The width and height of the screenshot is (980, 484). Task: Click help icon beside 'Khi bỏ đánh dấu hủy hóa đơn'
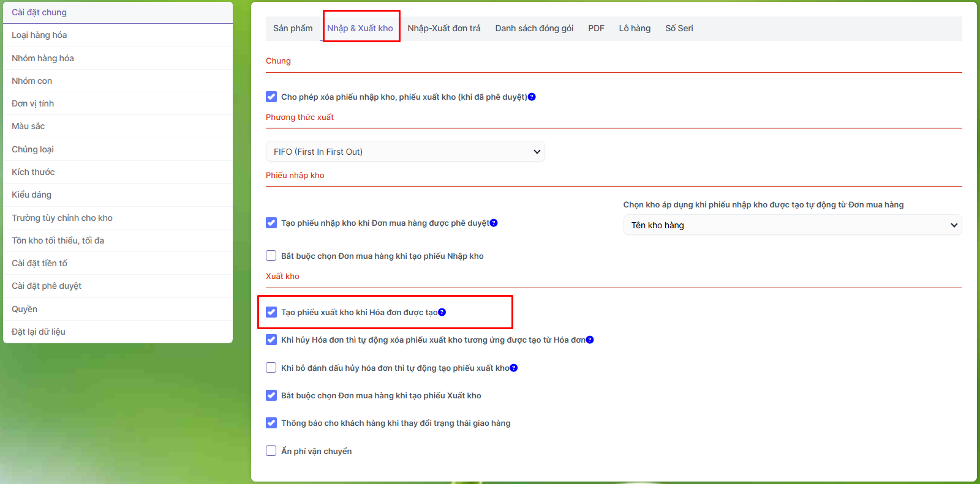coord(514,368)
